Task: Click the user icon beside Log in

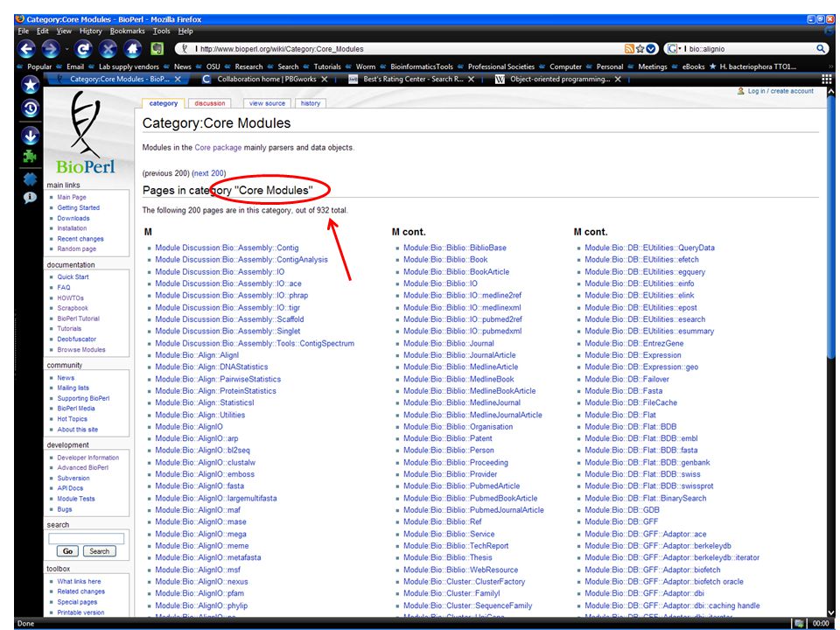Action: click(741, 91)
